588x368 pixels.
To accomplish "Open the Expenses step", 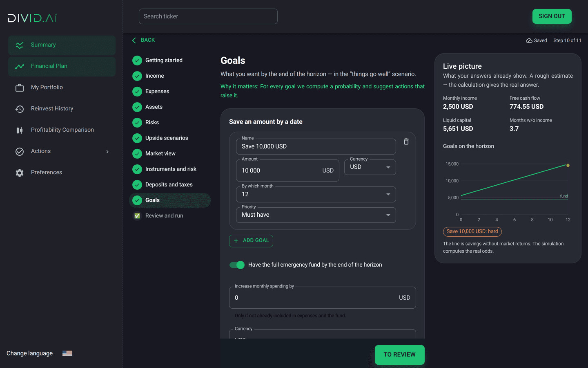I will (170, 92).
